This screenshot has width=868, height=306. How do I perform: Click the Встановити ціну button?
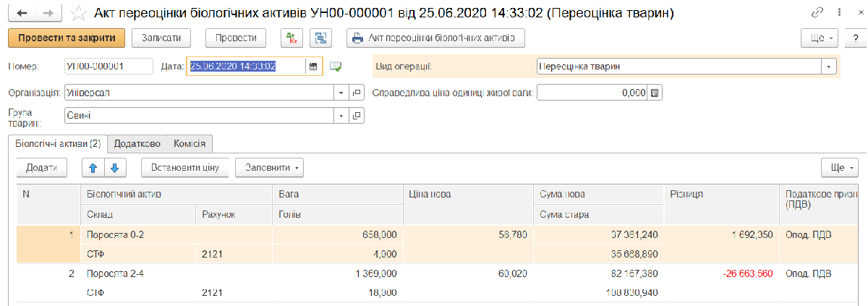(184, 168)
